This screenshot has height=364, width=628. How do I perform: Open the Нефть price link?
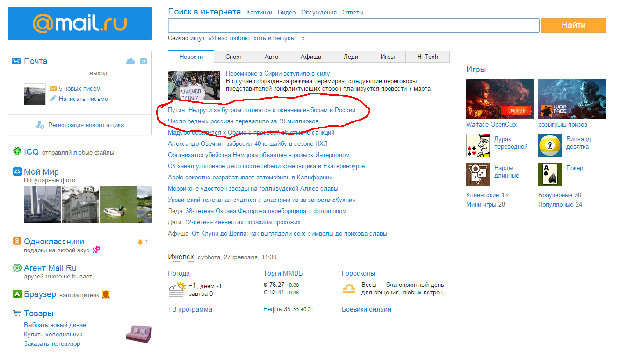(x=273, y=309)
